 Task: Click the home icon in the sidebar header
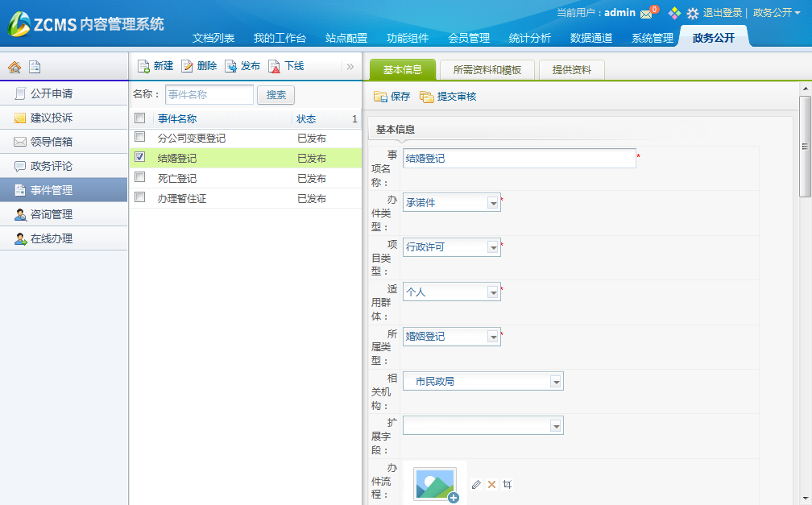coord(14,68)
